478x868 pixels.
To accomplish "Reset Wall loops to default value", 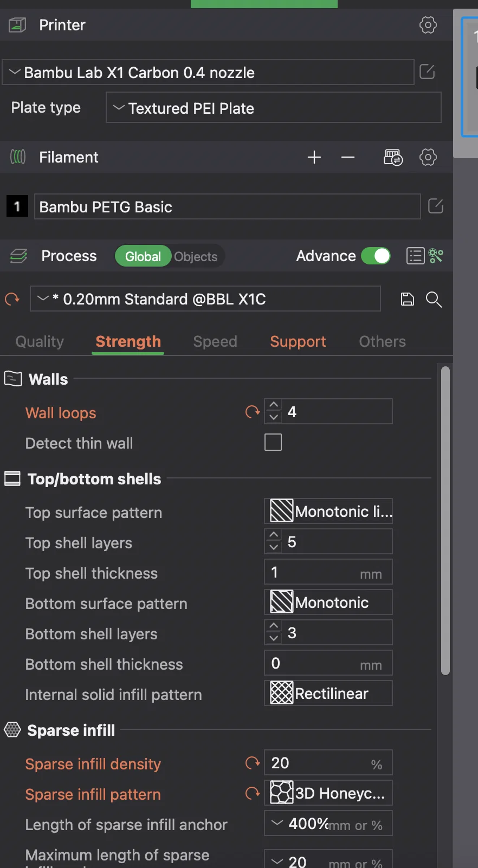I will pyautogui.click(x=253, y=412).
